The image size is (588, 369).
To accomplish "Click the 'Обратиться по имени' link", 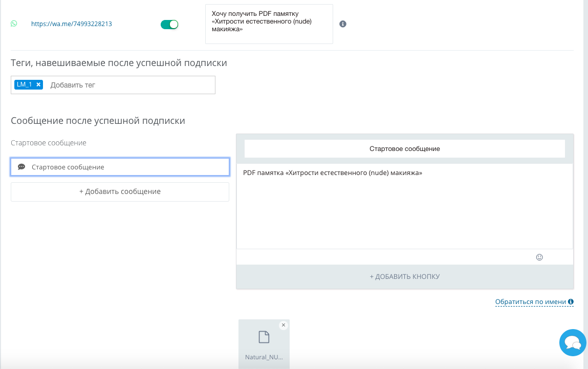I will pyautogui.click(x=530, y=302).
